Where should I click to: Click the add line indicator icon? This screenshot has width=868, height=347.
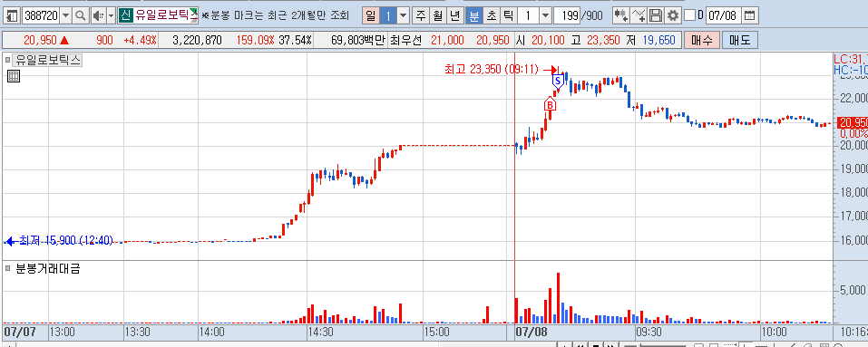pyautogui.click(x=639, y=15)
